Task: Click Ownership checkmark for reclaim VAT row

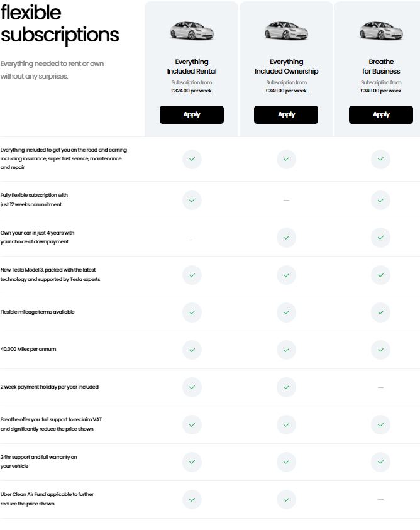Action: [286, 424]
